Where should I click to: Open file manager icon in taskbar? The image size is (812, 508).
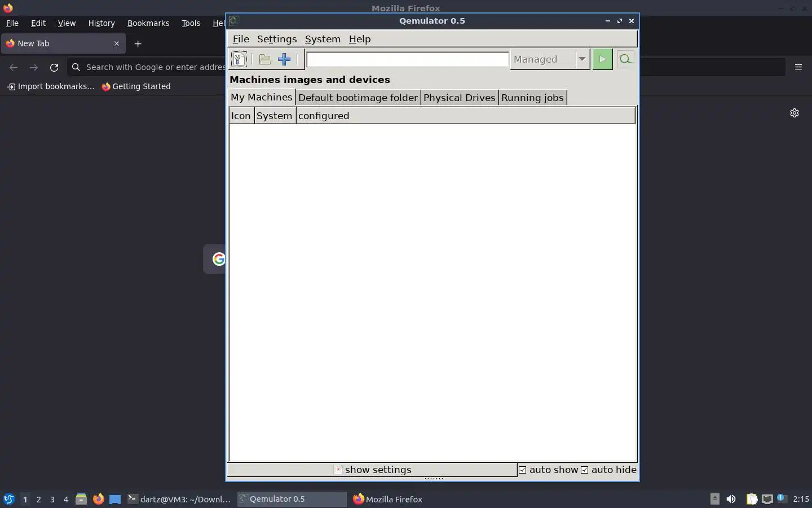[x=81, y=499]
